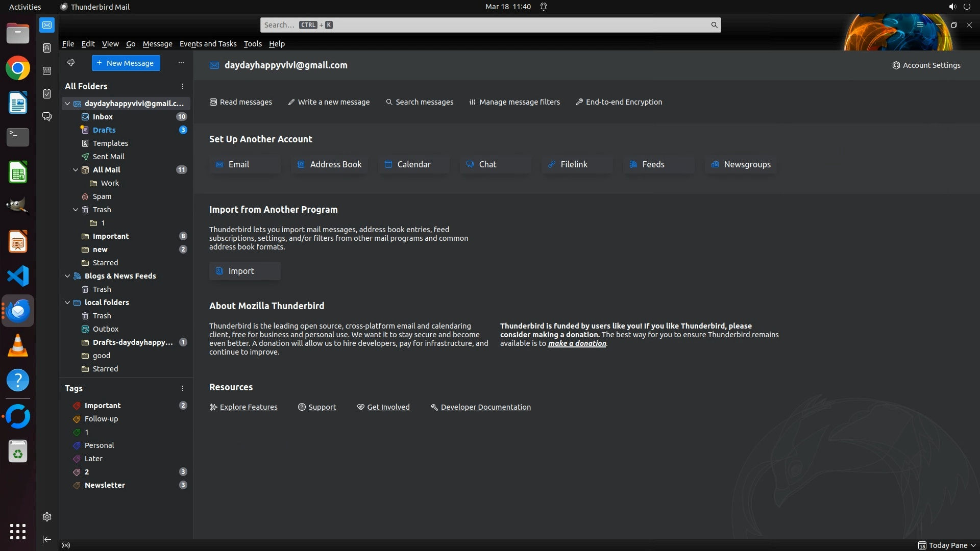Click the New Message button
This screenshot has height=551, width=980.
tap(126, 63)
